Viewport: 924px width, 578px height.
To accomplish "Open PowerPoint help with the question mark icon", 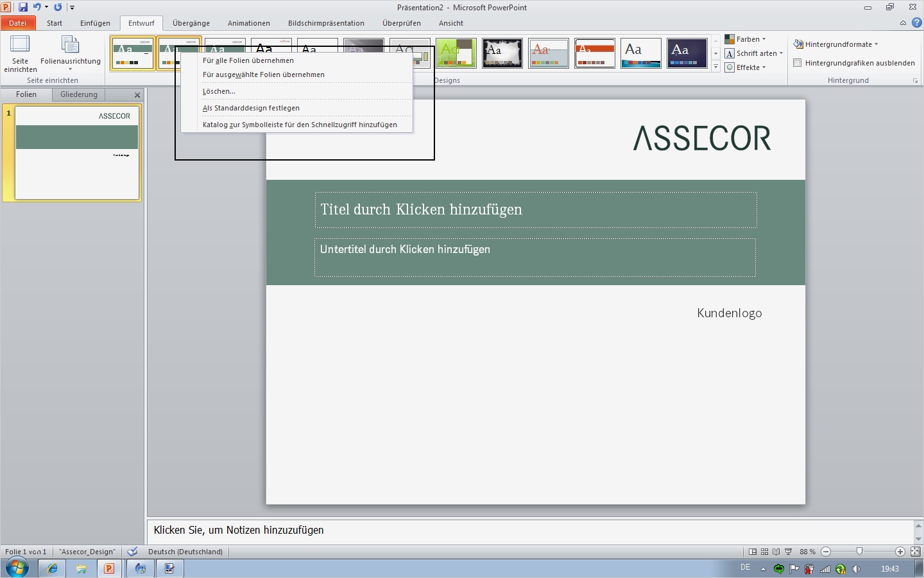I will click(x=917, y=23).
